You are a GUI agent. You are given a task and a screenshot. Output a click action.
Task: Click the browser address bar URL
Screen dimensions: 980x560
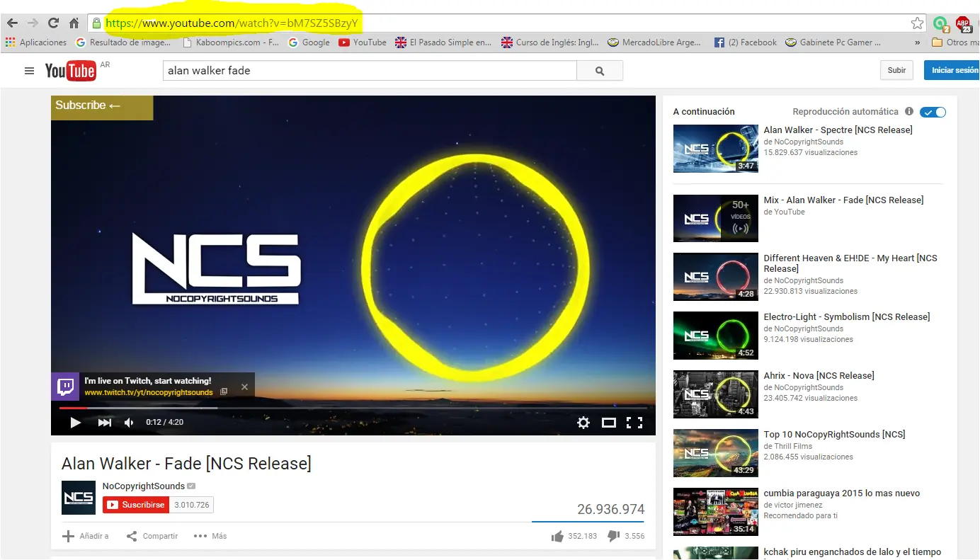point(232,23)
